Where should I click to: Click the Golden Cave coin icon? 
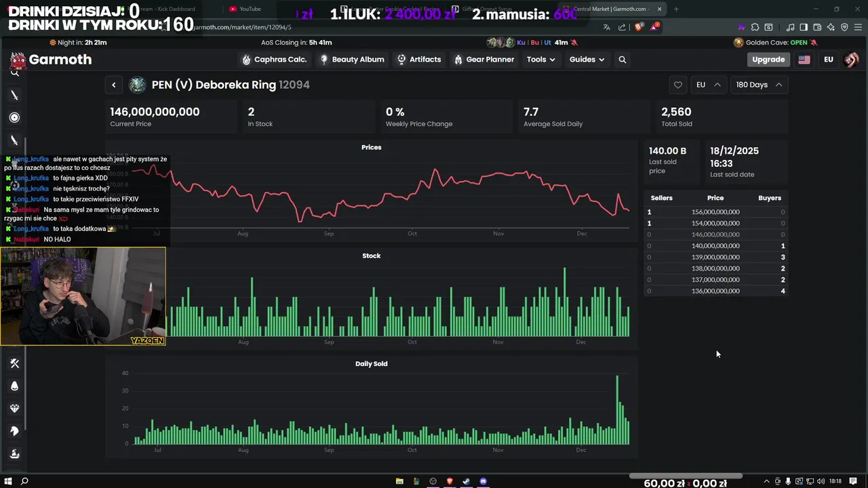click(738, 42)
